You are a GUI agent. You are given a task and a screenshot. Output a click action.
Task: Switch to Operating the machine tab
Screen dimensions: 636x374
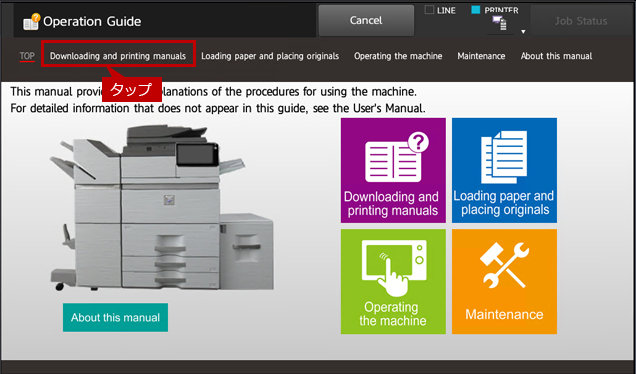(398, 56)
